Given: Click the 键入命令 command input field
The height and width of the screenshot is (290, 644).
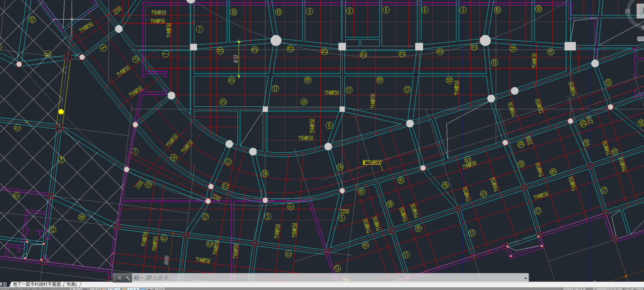Looking at the screenshot, I should [x=333, y=278].
